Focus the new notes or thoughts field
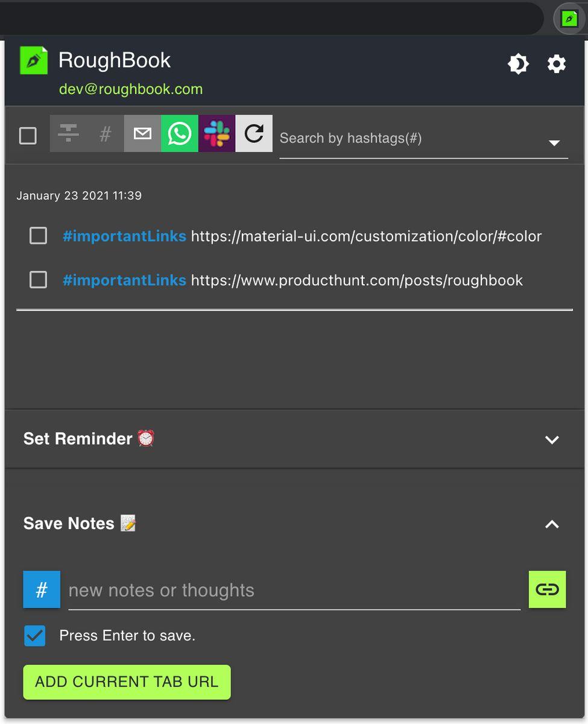Viewport: 588px width, 724px height. (x=294, y=591)
